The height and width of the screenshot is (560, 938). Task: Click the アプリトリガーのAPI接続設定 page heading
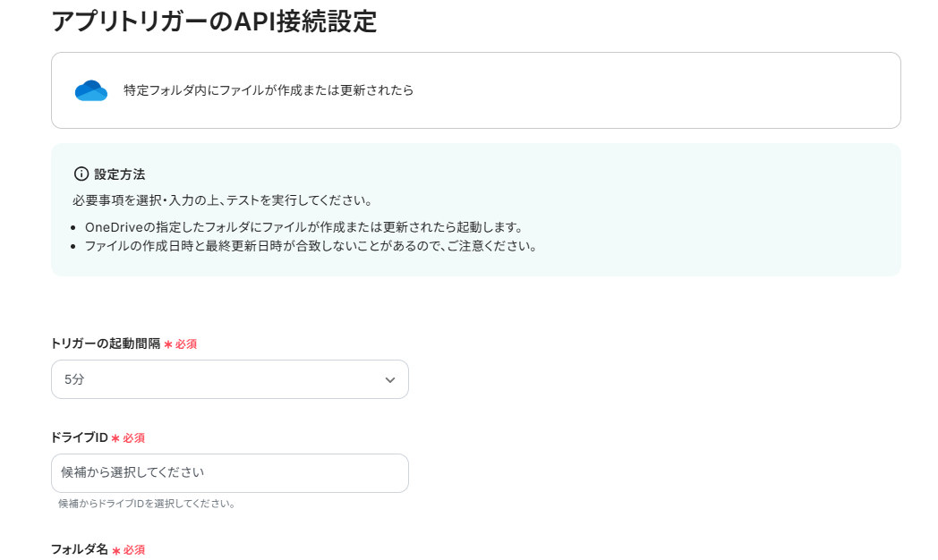(x=214, y=21)
